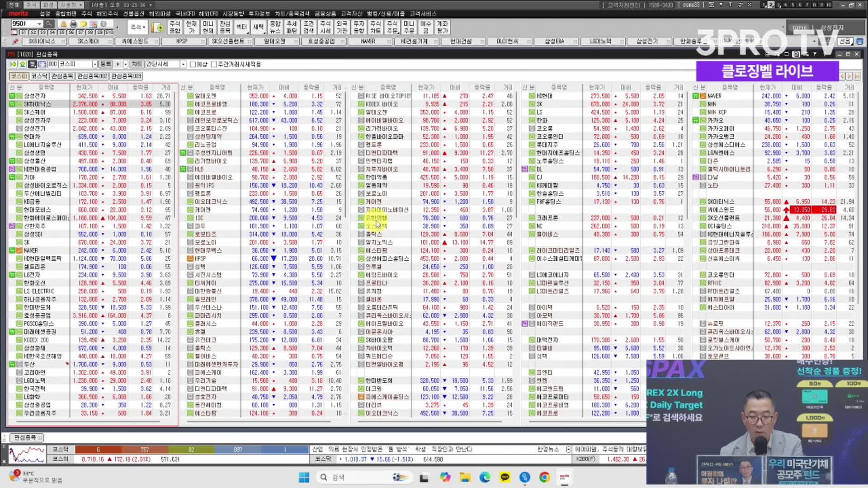Open the 코스피 group dropdown arrow
The height and width of the screenshot is (488, 868).
94,64
